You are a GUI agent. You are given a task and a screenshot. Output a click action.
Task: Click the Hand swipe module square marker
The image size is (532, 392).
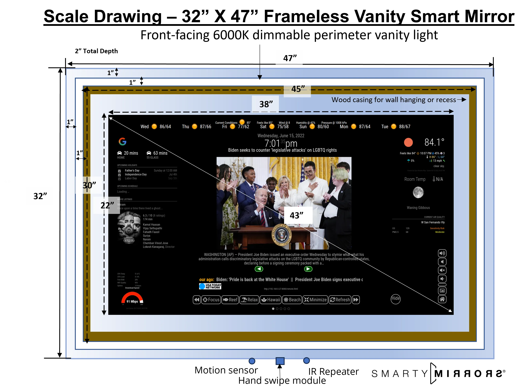[280, 361]
